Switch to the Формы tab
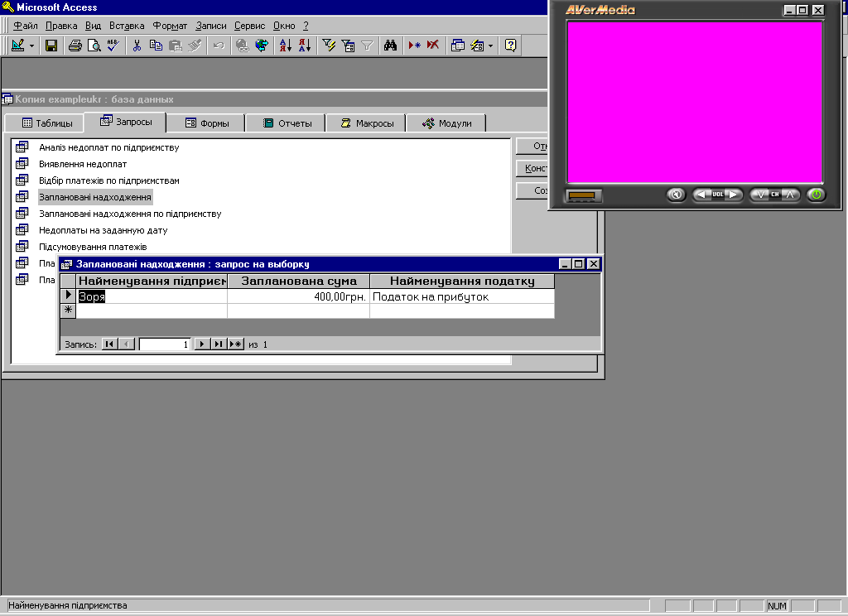This screenshot has height=616, width=848. [207, 123]
